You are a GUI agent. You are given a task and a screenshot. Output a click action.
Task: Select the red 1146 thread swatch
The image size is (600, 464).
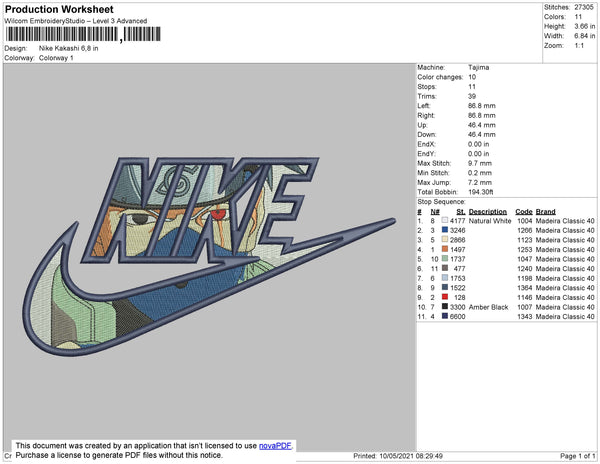[445, 297]
